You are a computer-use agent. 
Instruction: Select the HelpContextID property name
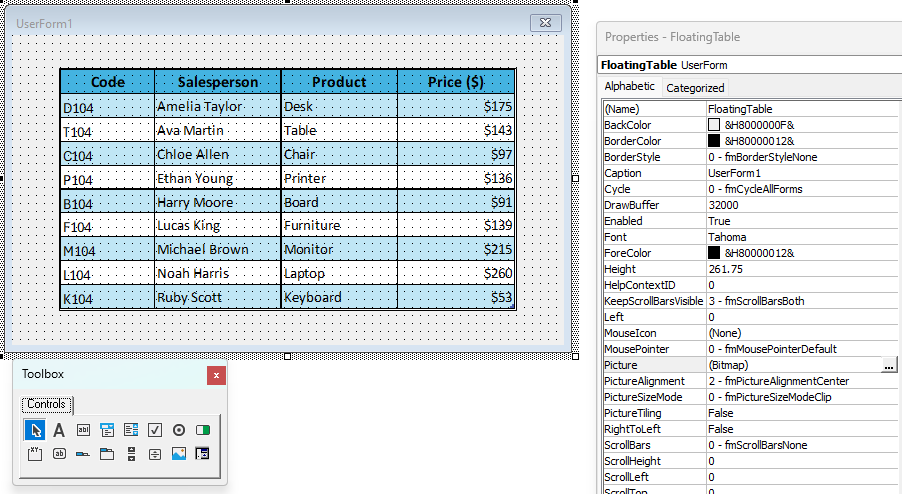pos(640,285)
